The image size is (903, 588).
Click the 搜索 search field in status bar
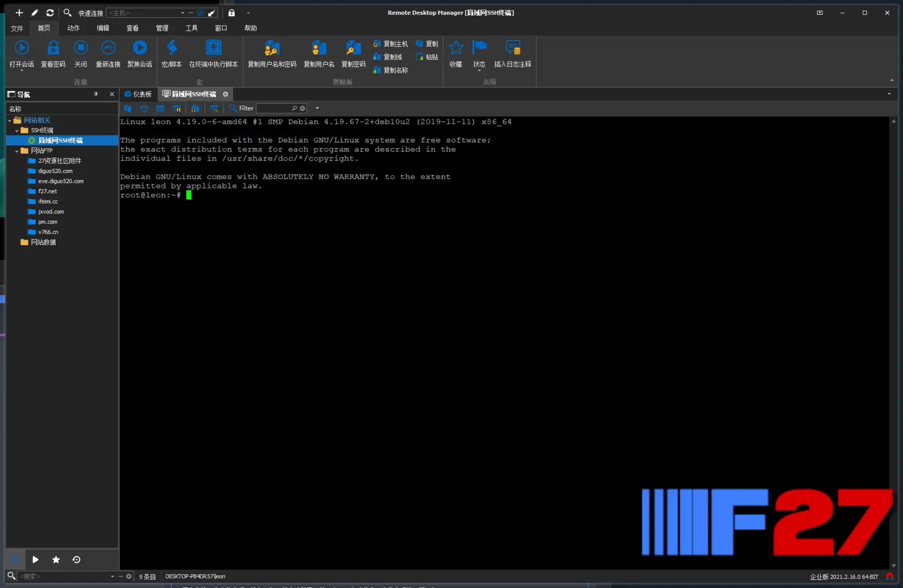coord(64,576)
